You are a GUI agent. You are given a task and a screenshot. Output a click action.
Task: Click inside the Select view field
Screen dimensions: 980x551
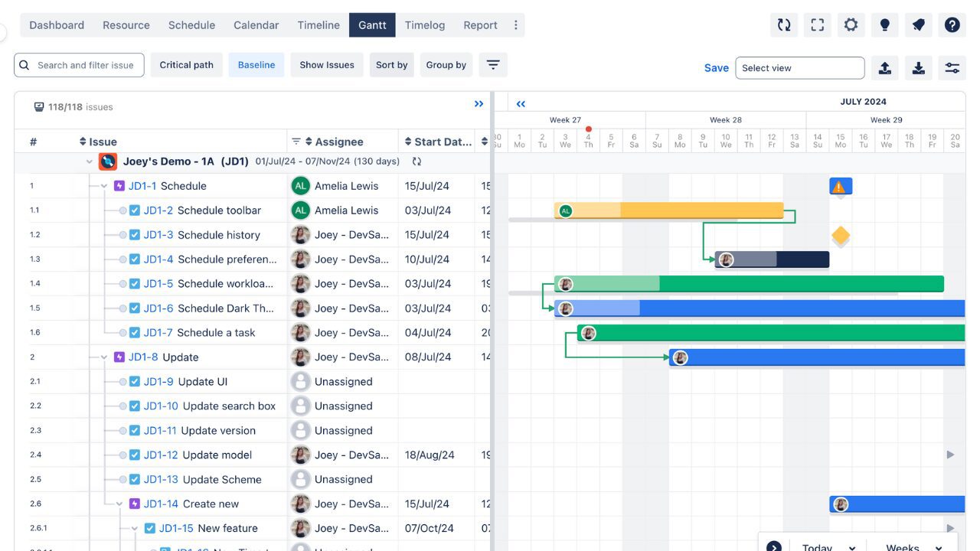coord(800,67)
